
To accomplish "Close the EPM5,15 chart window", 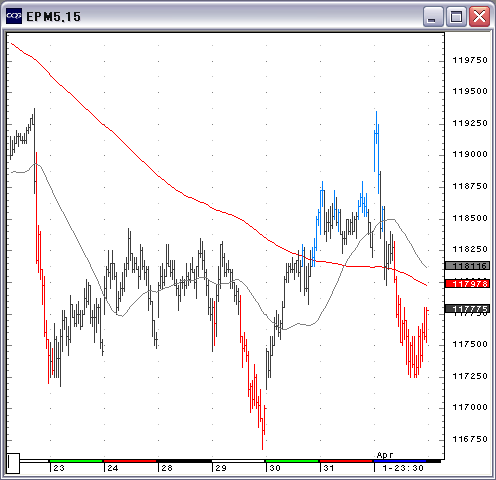I will pyautogui.click(x=479, y=16).
